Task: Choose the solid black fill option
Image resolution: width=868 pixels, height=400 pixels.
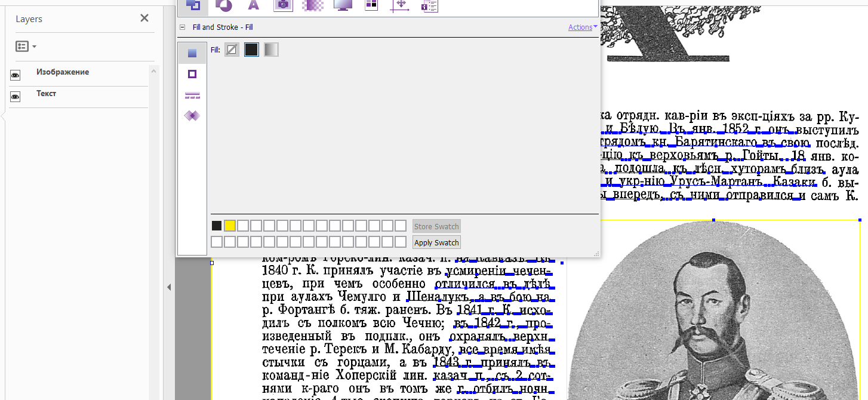Action: (x=251, y=50)
